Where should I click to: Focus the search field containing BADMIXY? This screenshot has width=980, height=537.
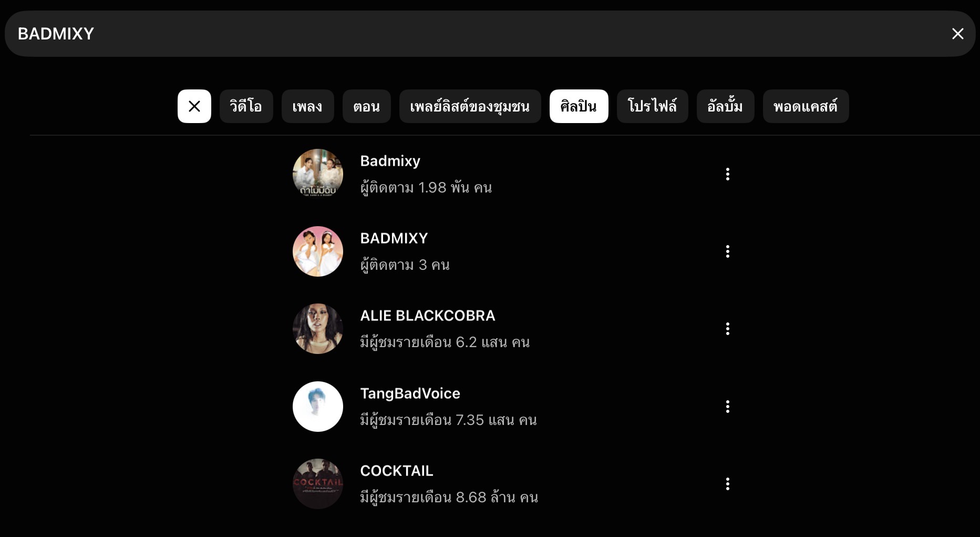(473, 34)
